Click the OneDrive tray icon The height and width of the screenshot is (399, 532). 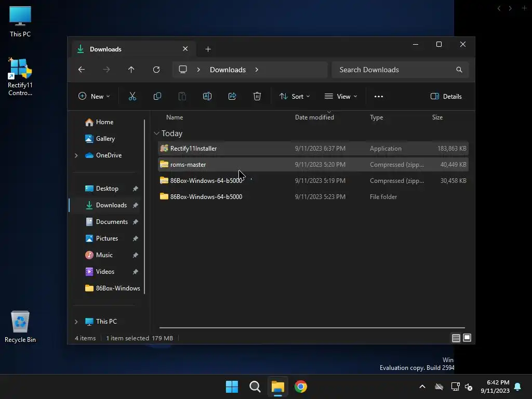click(439, 387)
